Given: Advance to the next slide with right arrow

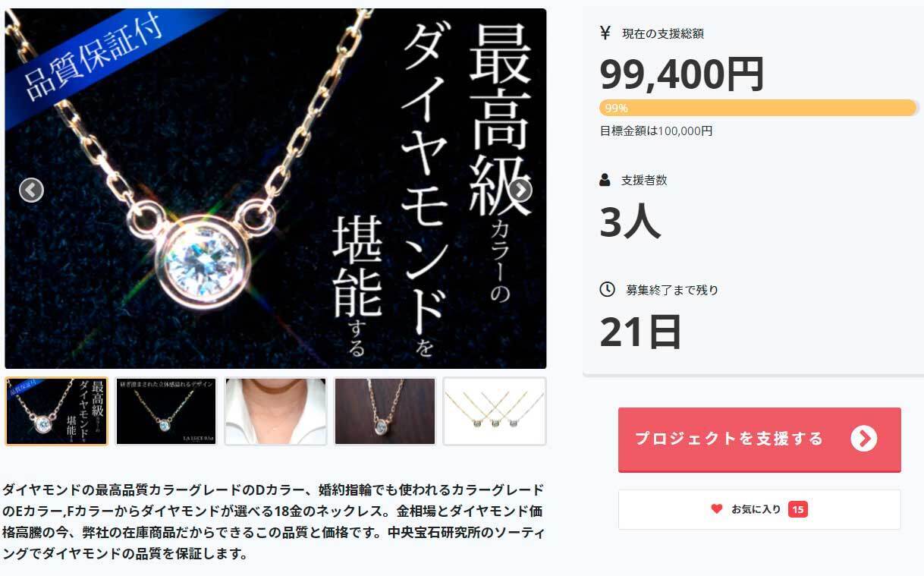Looking at the screenshot, I should 520,190.
